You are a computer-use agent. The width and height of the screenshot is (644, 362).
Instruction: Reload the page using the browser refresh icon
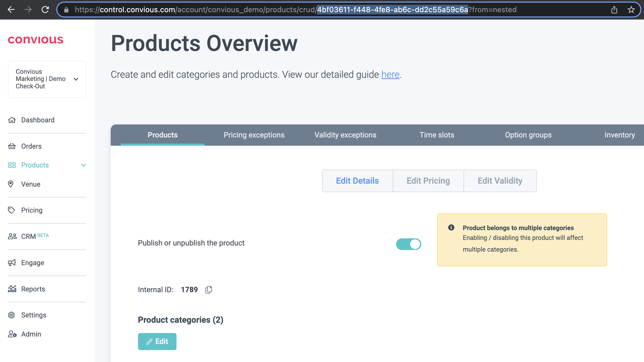[45, 10]
